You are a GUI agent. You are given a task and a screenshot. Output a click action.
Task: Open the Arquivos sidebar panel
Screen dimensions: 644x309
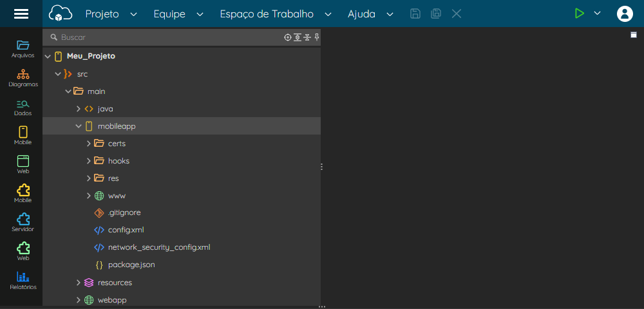pos(23,49)
